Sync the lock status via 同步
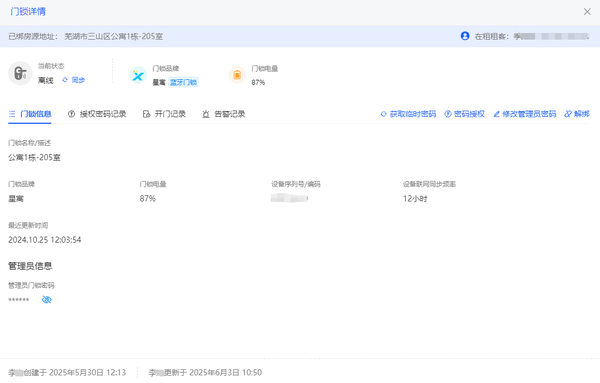This screenshot has width=600, height=383. tap(73, 80)
